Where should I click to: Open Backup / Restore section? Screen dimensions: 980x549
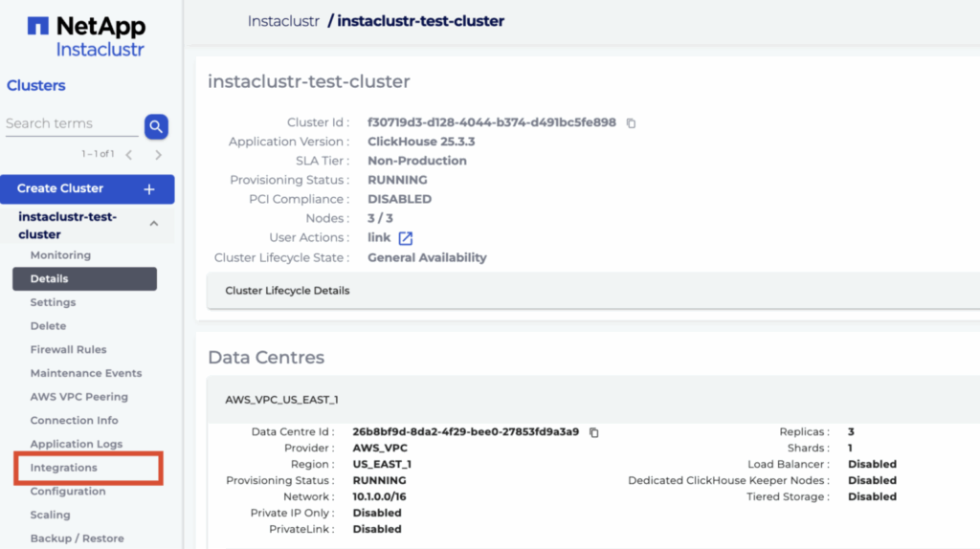coord(77,538)
